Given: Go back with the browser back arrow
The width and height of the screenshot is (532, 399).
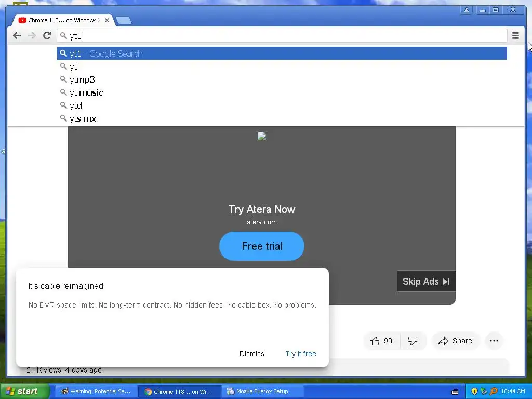Looking at the screenshot, I should 17,36.
